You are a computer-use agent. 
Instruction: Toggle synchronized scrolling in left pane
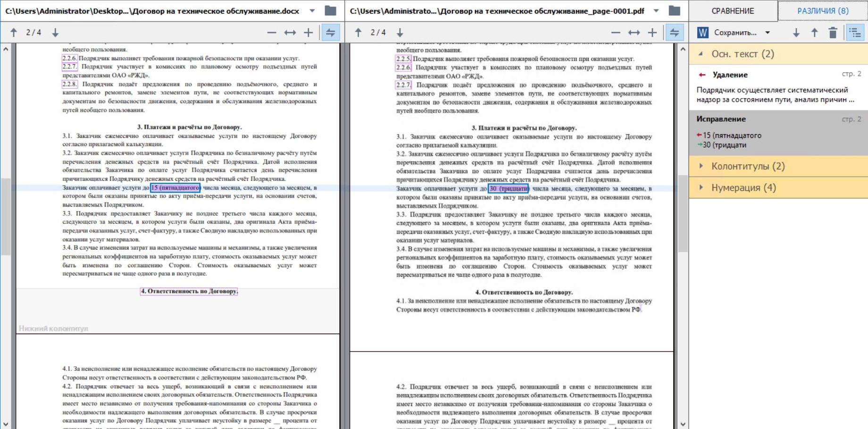pos(331,33)
